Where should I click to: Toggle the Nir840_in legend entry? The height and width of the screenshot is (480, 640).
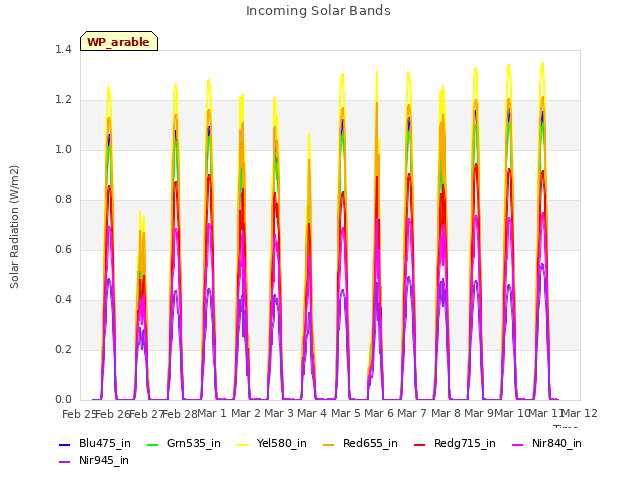tap(547, 444)
